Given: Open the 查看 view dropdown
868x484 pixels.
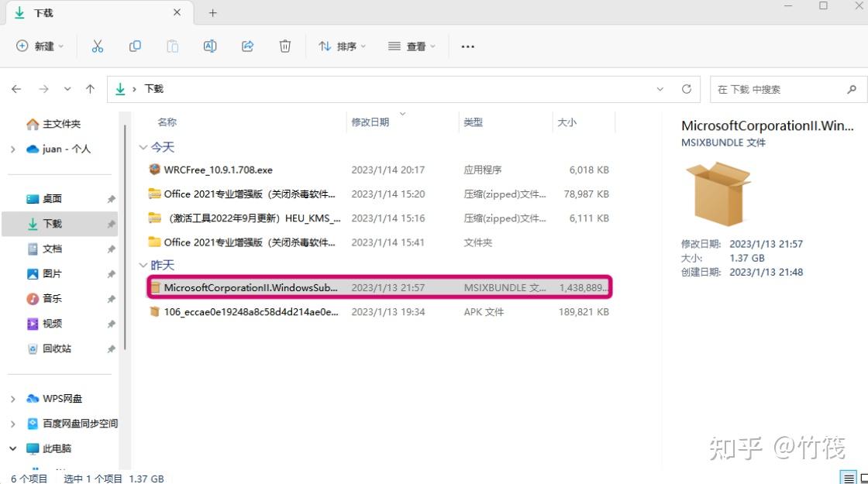Looking at the screenshot, I should (x=412, y=46).
